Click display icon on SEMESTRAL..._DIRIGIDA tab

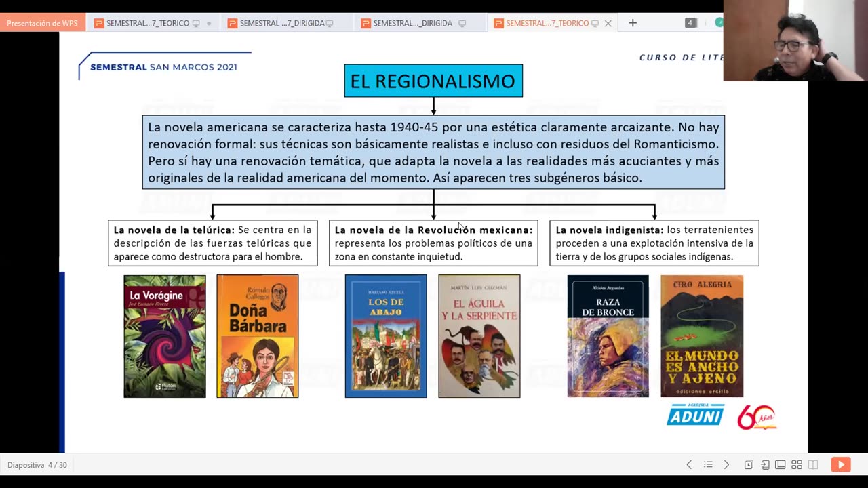tap(462, 23)
